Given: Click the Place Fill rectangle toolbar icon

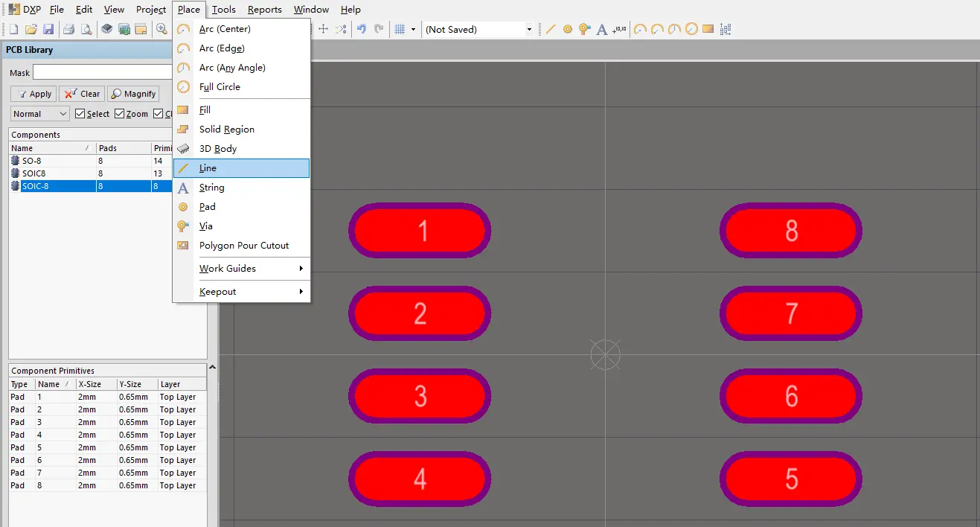Looking at the screenshot, I should tap(708, 30).
